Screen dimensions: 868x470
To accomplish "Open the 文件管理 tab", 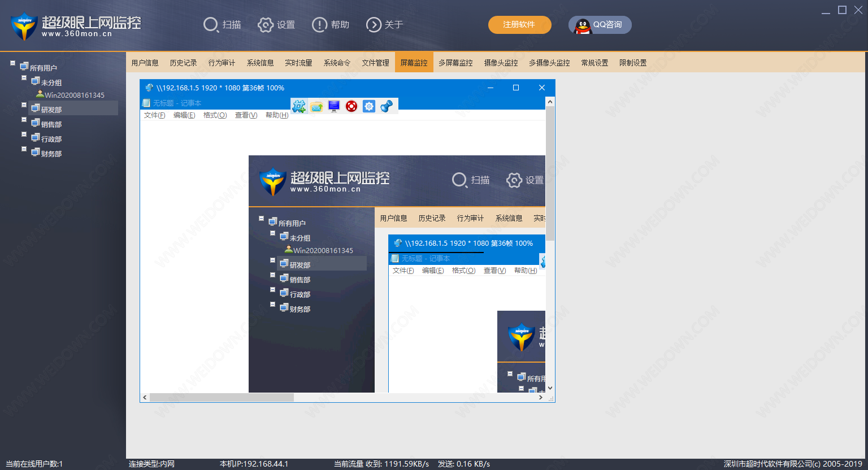I will tap(376, 63).
